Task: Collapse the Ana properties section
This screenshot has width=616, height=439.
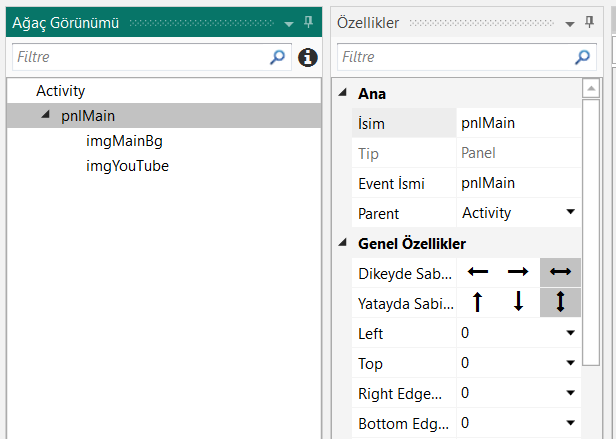Action: [x=343, y=93]
